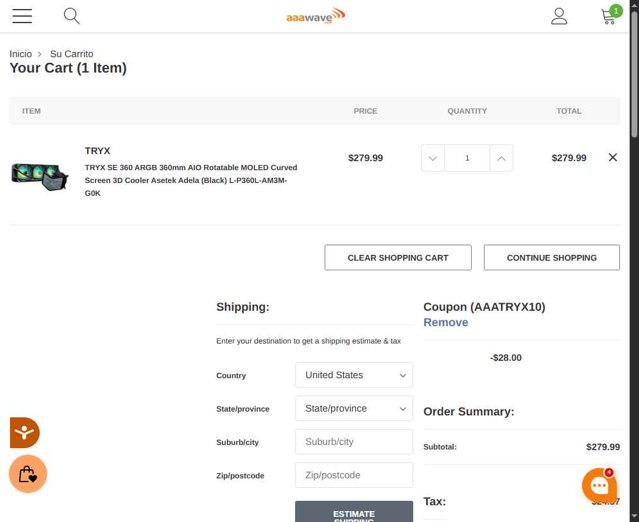The width and height of the screenshot is (639, 522).
Task: Open the TRYX cooler product thumbnail
Action: [40, 176]
